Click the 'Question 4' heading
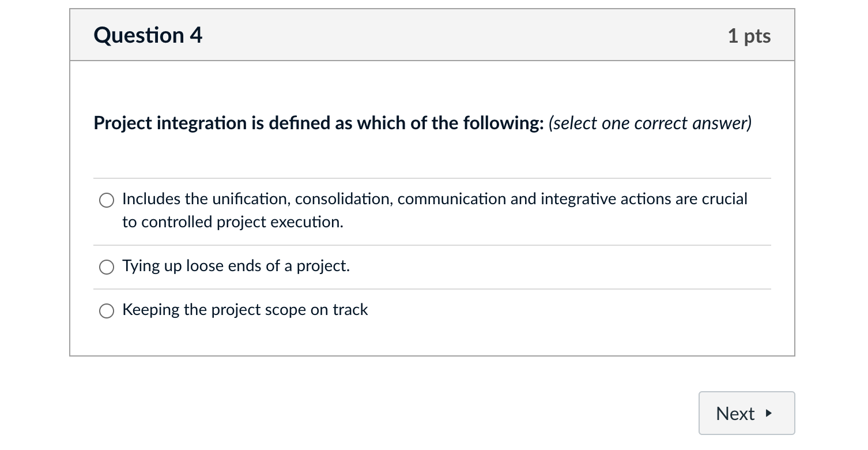Image resolution: width=868 pixels, height=450 pixels. 148,35
